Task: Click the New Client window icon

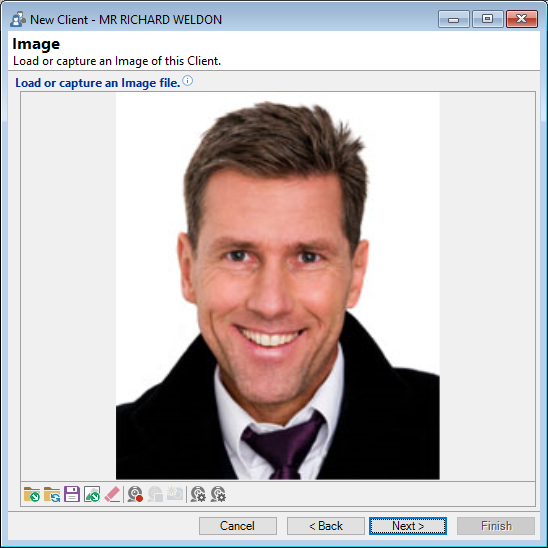Action: coord(17,20)
